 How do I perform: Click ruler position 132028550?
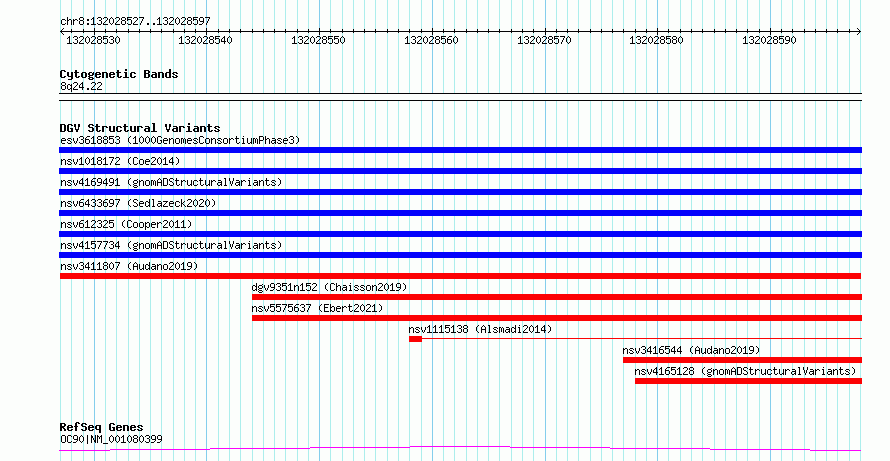tap(318, 40)
